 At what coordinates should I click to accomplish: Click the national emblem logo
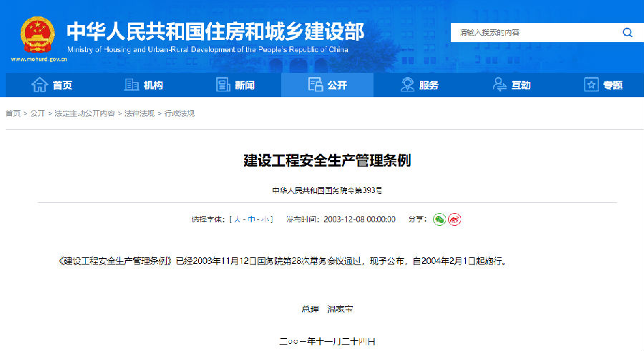37,34
